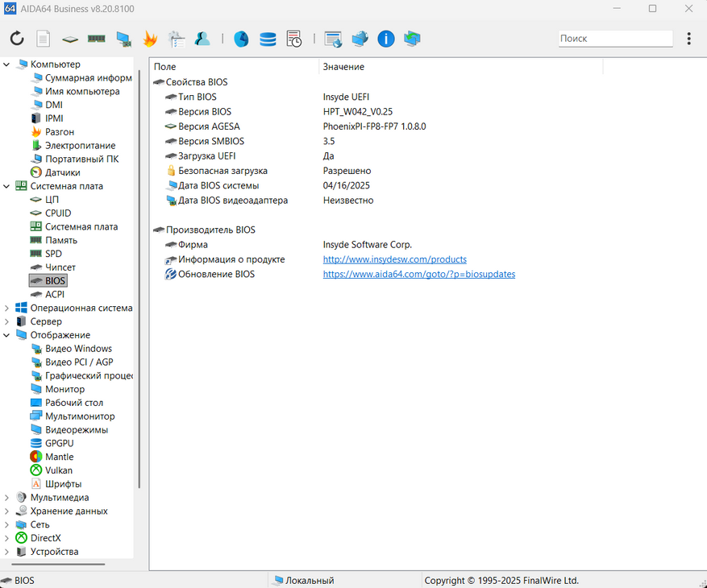Click the window with globe toolbar icon
The height and width of the screenshot is (588, 707).
point(333,39)
